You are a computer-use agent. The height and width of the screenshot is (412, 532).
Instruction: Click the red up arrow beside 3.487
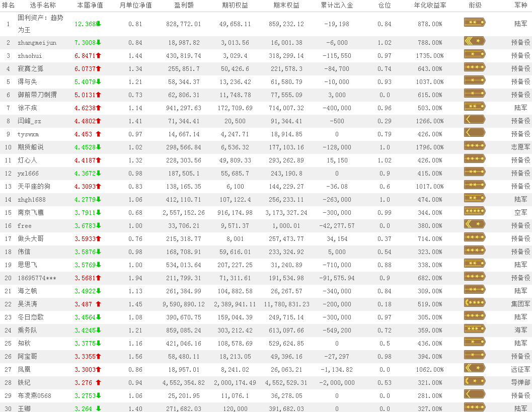pyautogui.click(x=98, y=304)
